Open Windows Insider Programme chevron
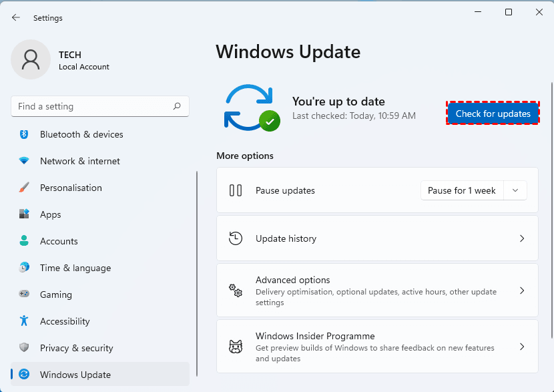 [x=522, y=347]
